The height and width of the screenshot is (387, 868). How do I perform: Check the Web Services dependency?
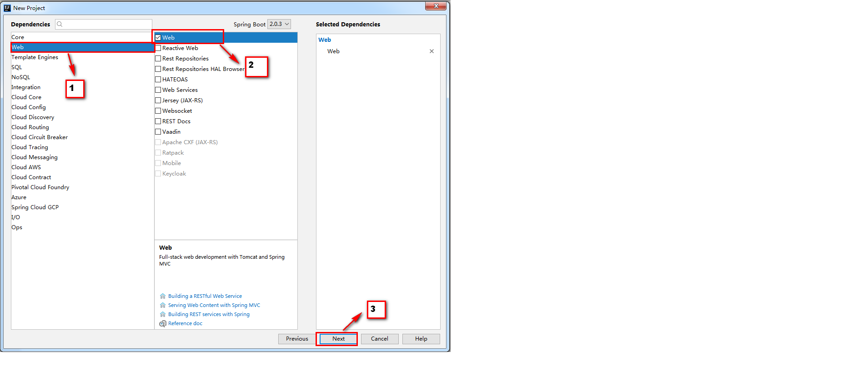(x=158, y=90)
